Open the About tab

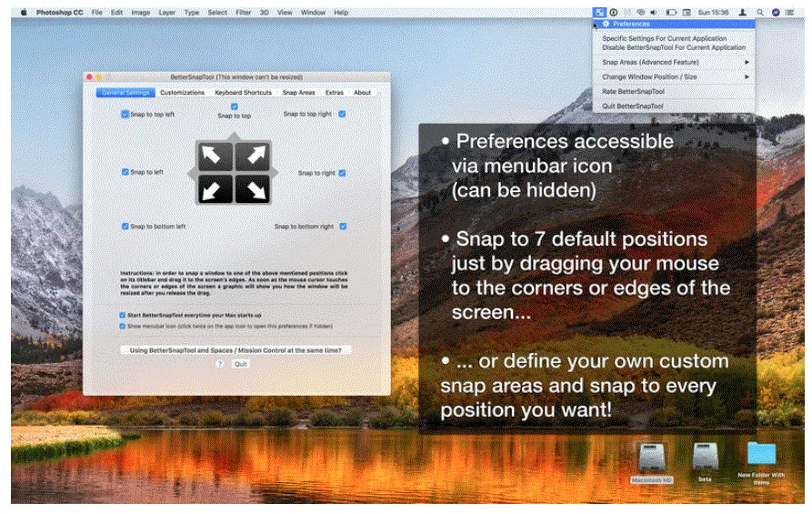(363, 92)
